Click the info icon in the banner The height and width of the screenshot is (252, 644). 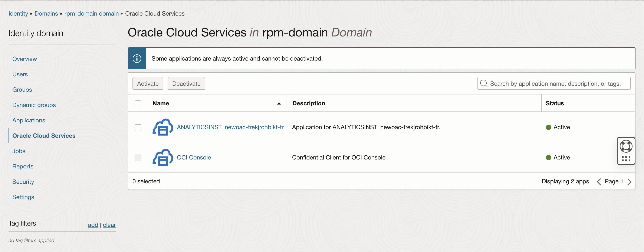pos(137,58)
